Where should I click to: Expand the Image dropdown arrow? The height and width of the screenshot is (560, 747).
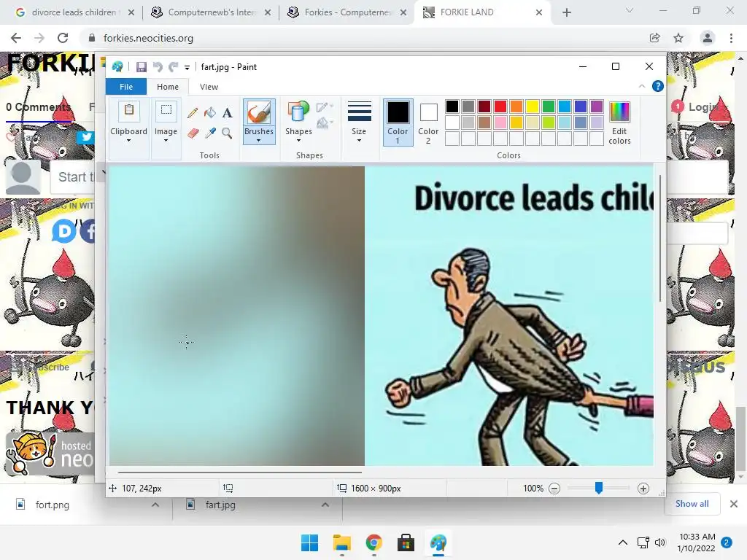click(166, 141)
